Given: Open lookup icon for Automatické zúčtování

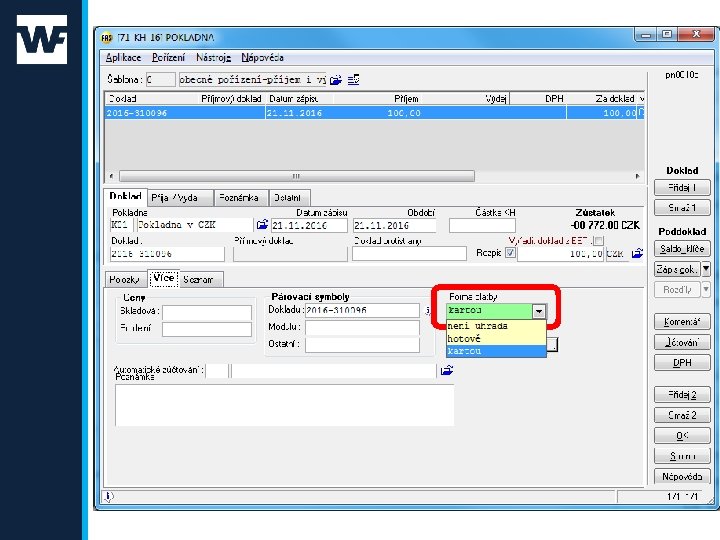Looking at the screenshot, I should tap(447, 370).
